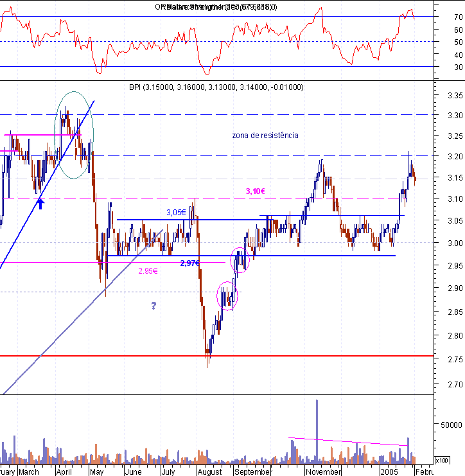Click the 'May' month label

pyautogui.click(x=96, y=472)
